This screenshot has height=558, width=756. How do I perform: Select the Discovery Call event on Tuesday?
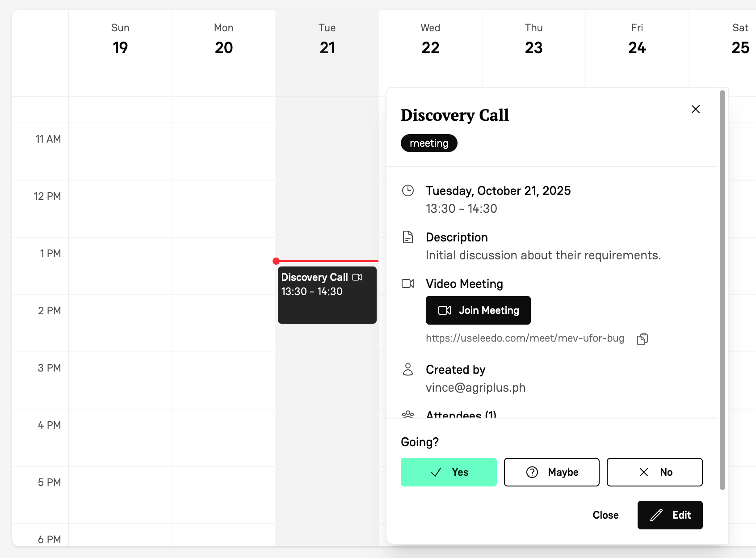(327, 295)
